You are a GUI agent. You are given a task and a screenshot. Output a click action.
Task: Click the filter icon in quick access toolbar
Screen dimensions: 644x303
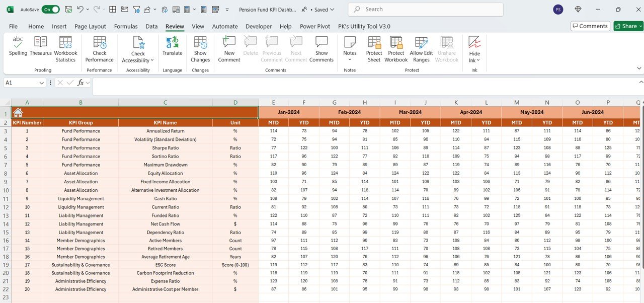[136, 10]
